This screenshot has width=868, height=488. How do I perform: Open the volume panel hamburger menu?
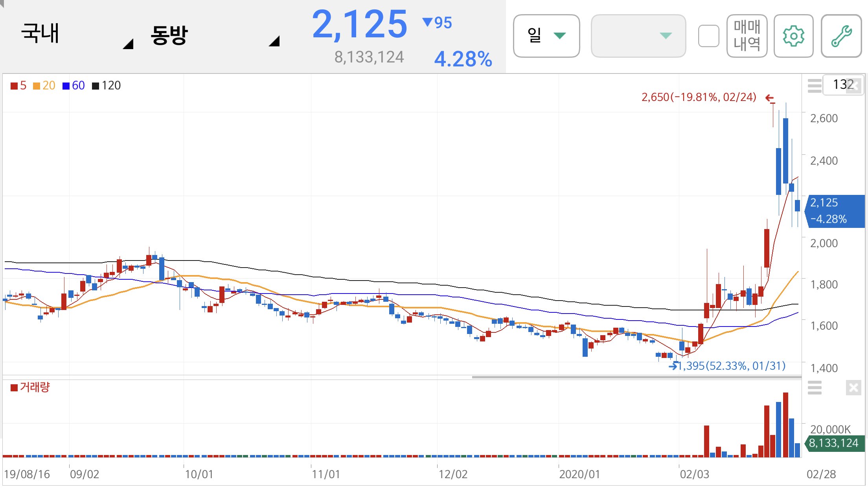pyautogui.click(x=815, y=387)
